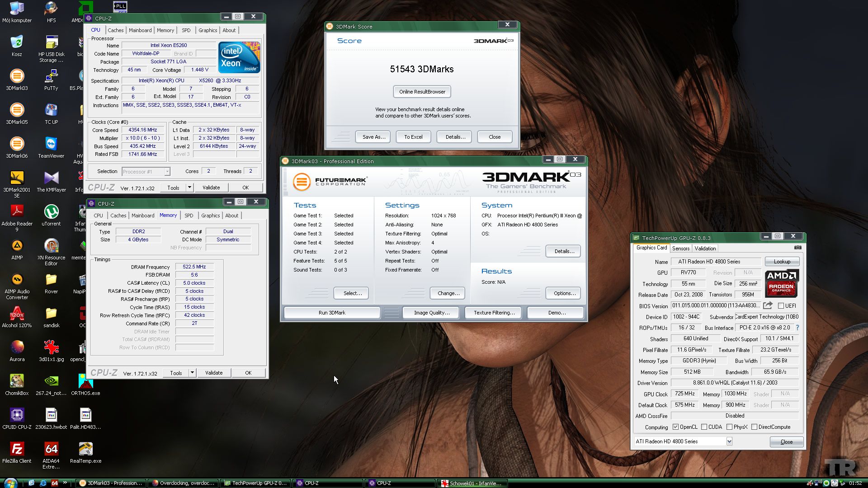Viewport: 868px width, 488px height.
Task: Switch to Validation tab in GPU-Z
Action: click(x=705, y=249)
